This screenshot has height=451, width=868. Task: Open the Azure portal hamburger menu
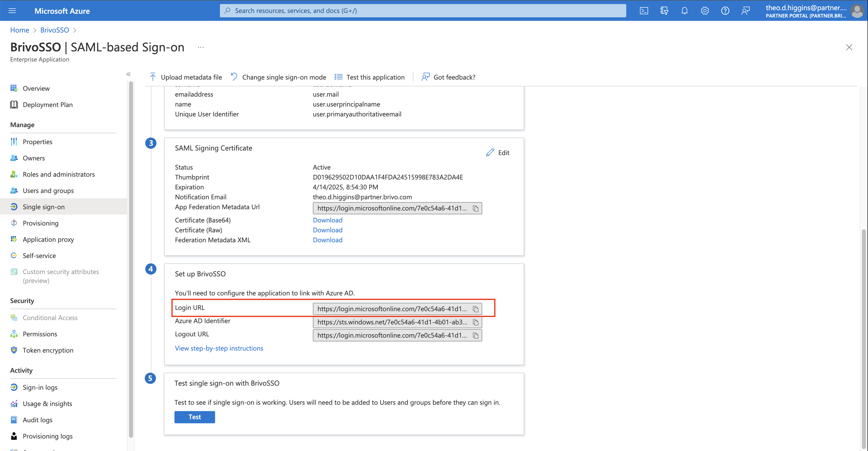tap(12, 11)
